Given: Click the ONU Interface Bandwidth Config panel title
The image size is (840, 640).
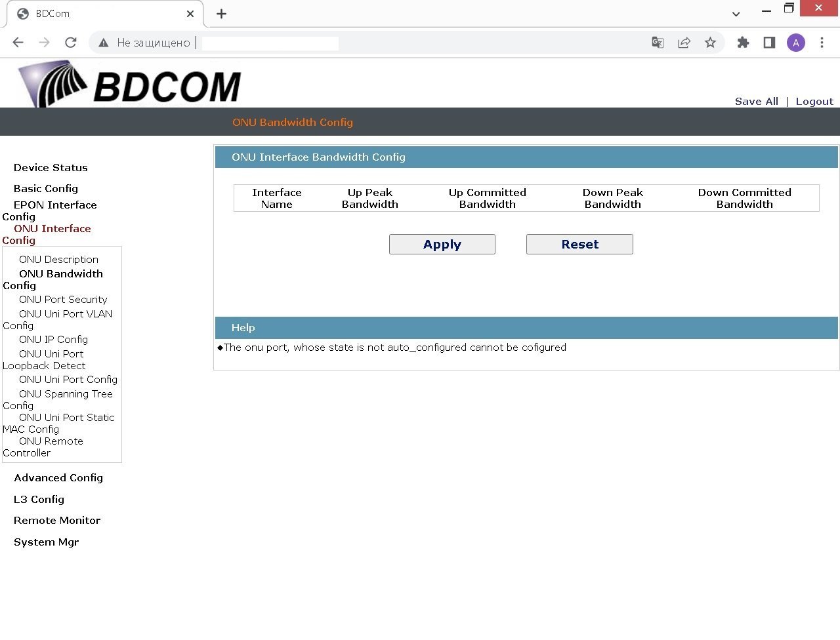Looking at the screenshot, I should (318, 157).
